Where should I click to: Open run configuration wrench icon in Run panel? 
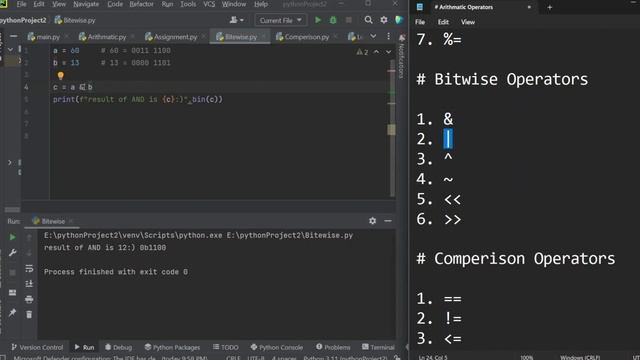12,253
